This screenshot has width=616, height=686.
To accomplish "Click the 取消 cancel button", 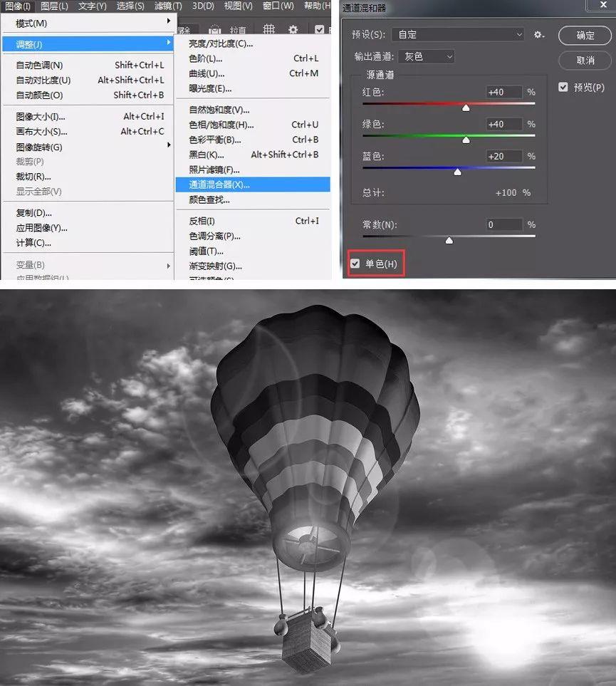I will point(585,61).
